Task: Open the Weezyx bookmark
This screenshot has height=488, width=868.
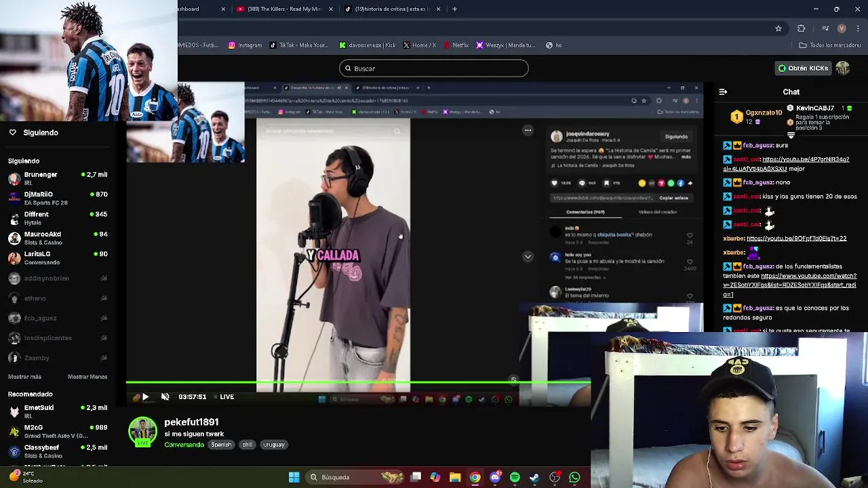Action: point(506,45)
